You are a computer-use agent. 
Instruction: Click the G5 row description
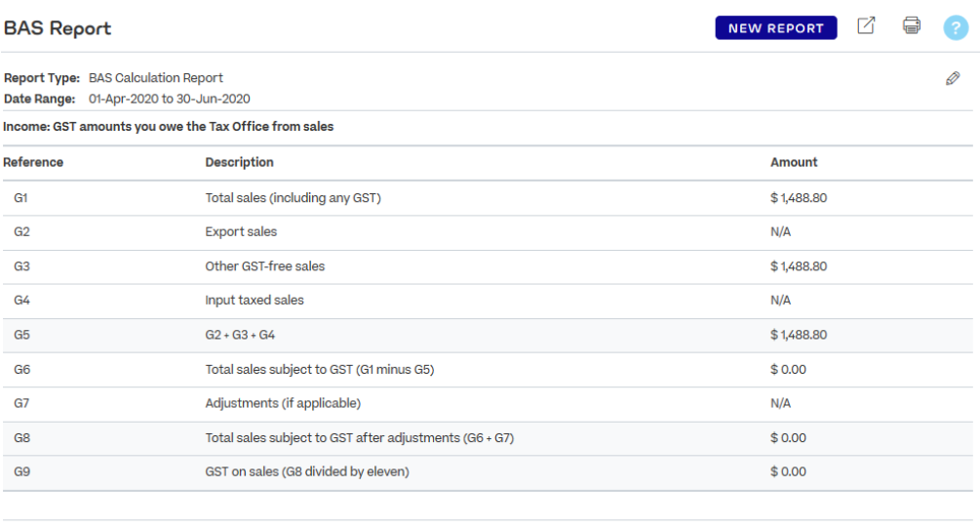(x=240, y=336)
